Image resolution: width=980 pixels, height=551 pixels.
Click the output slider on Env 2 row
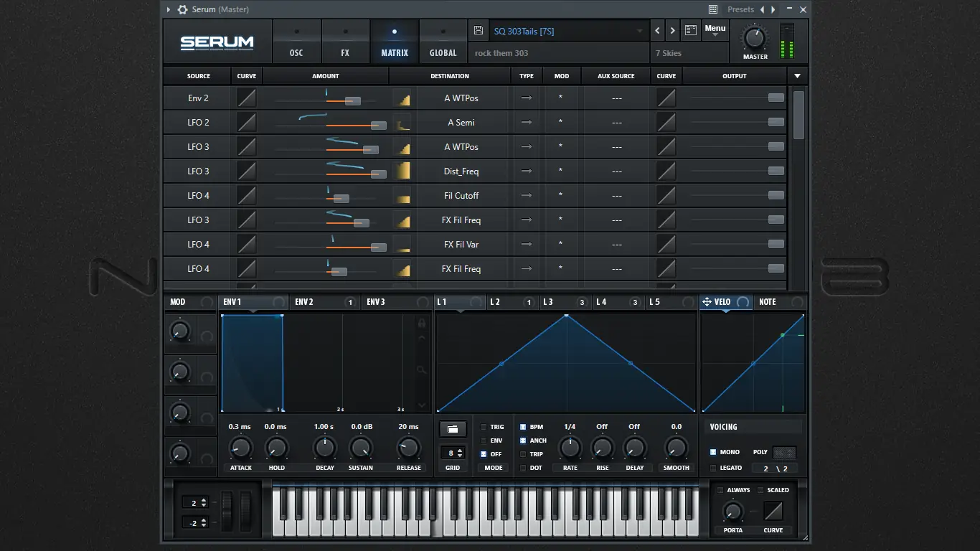point(738,98)
